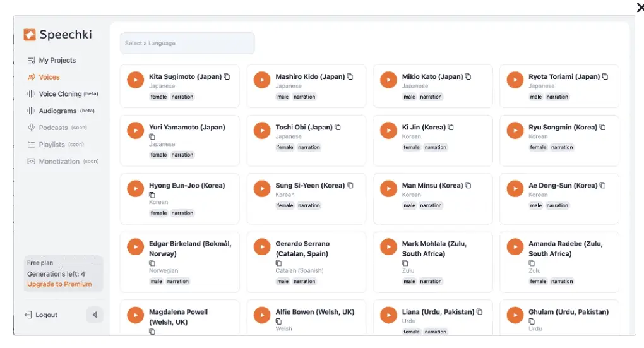
Task: Play Alfie Bowen Welsh voice sample
Action: 261,315
